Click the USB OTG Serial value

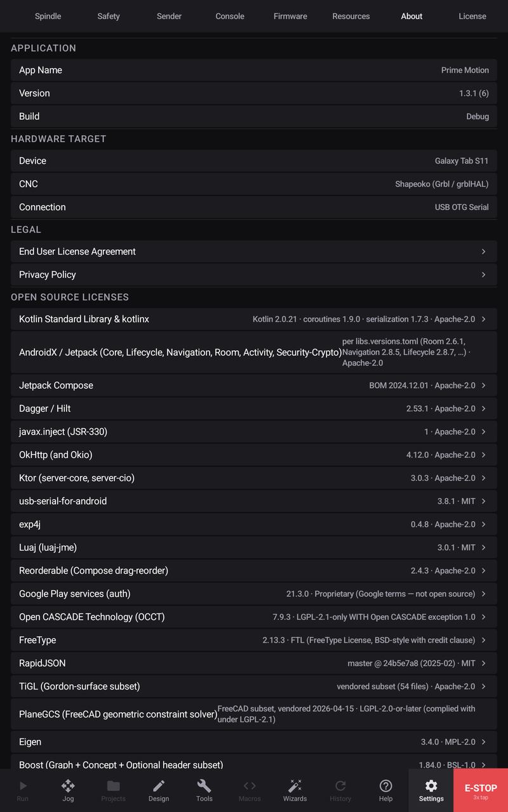462,207
